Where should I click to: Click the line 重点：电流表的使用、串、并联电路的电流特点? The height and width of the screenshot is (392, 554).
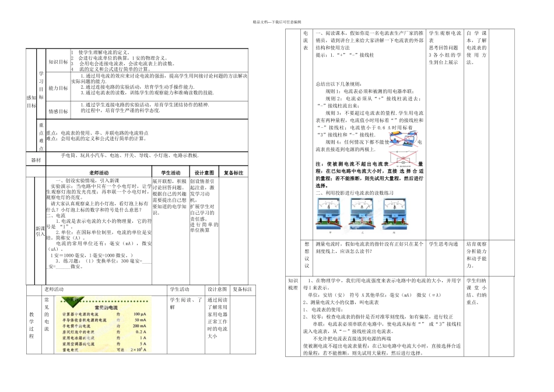(x=97, y=133)
